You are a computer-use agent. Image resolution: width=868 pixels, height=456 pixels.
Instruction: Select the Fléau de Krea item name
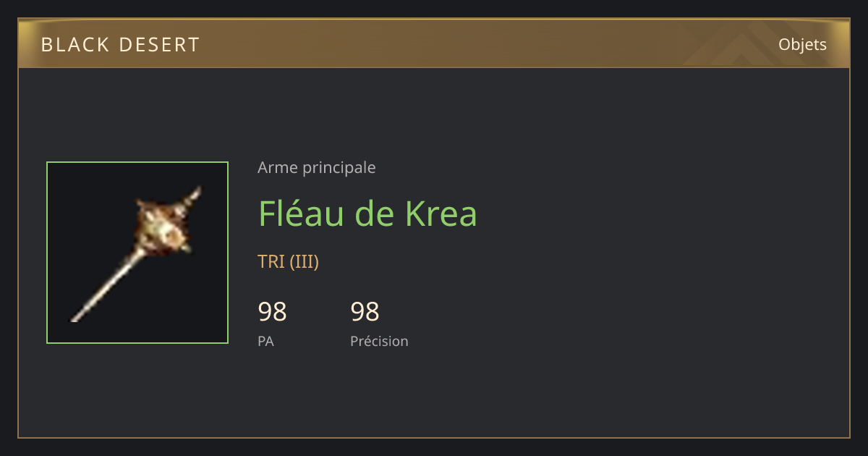(x=367, y=213)
